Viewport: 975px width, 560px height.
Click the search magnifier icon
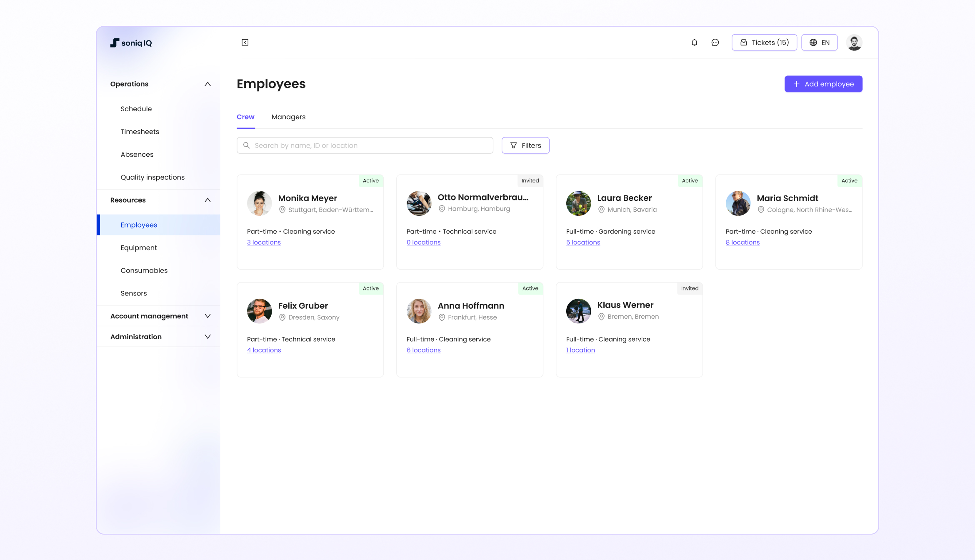(247, 145)
